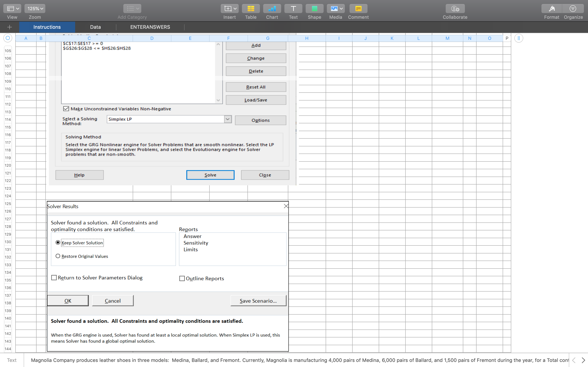Open the Zoom percentage dropdown
Viewport: 588px width, 367px height.
click(x=35, y=8)
